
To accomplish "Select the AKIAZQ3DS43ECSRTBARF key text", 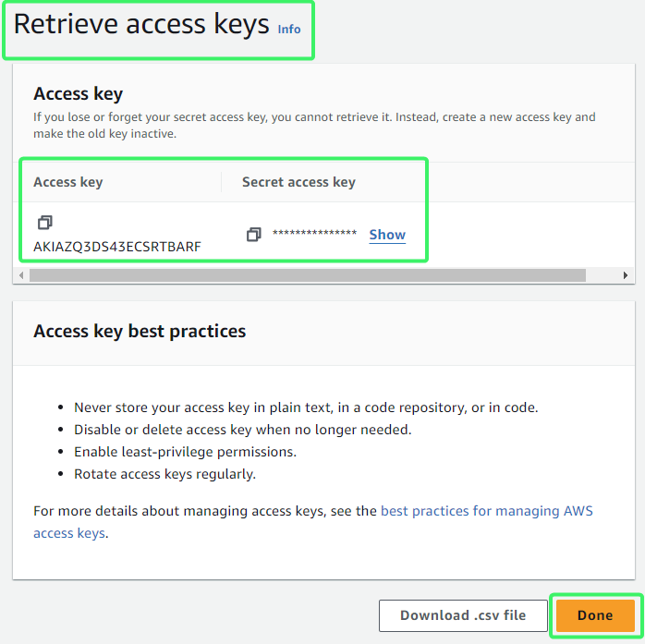I will tap(117, 247).
